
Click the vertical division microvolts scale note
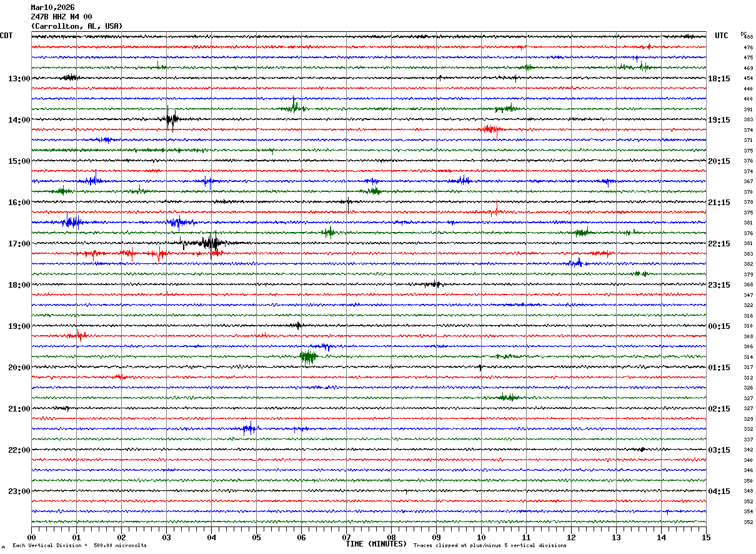[x=79, y=546]
